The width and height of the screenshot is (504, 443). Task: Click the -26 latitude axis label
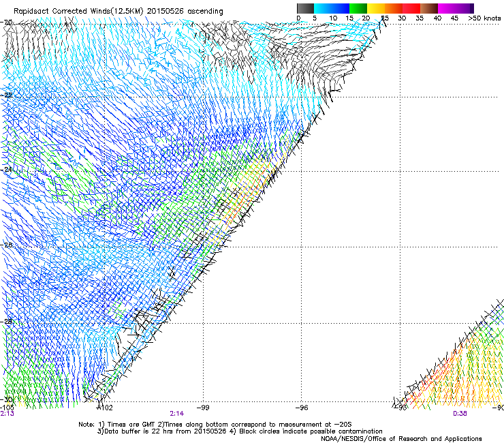[x=7, y=245]
